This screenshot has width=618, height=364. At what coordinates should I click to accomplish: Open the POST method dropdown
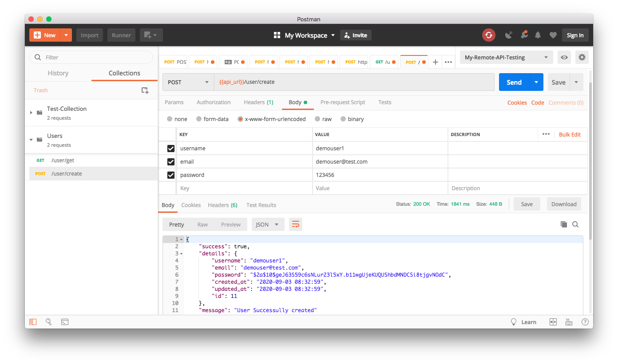(x=188, y=82)
